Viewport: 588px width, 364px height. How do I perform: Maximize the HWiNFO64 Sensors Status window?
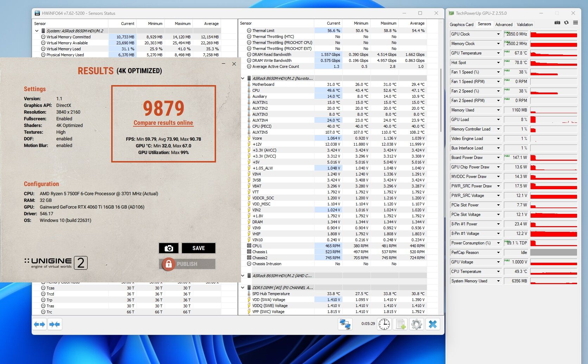point(420,13)
